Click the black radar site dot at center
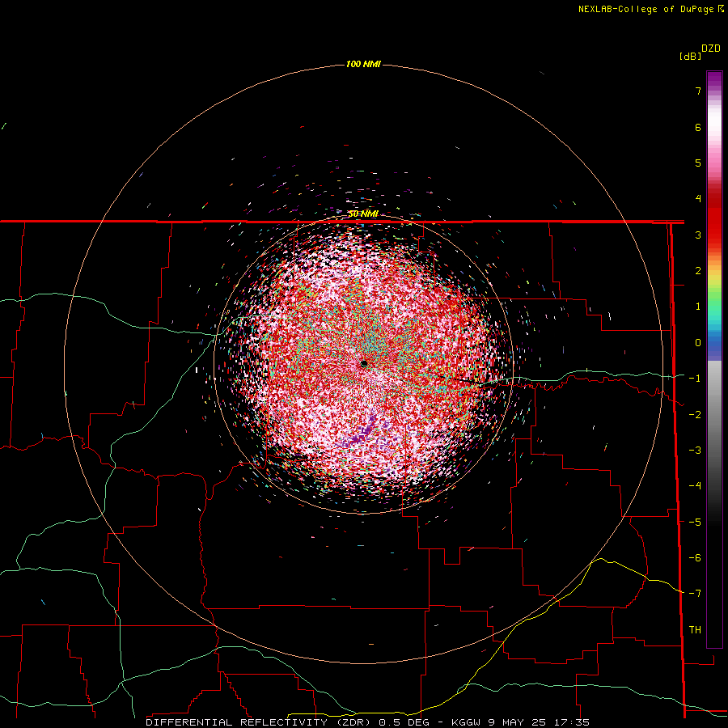Screen dimensions: 728x728 364,364
